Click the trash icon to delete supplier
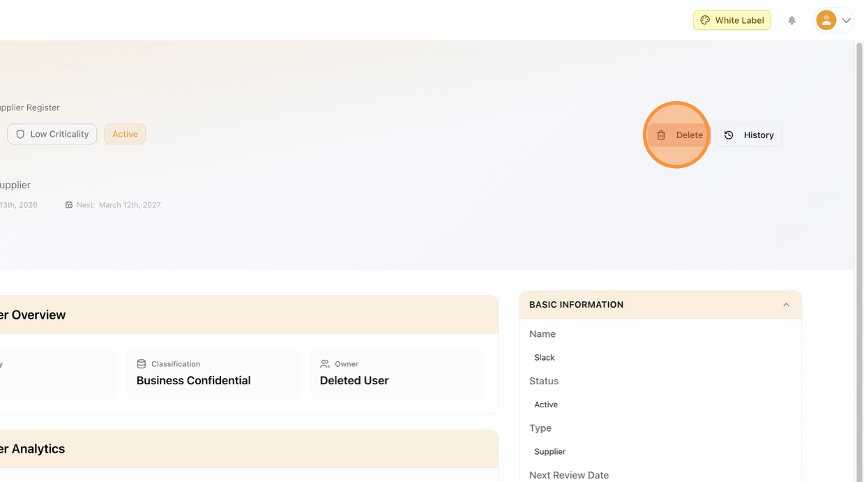Image resolution: width=864 pixels, height=482 pixels. point(661,135)
